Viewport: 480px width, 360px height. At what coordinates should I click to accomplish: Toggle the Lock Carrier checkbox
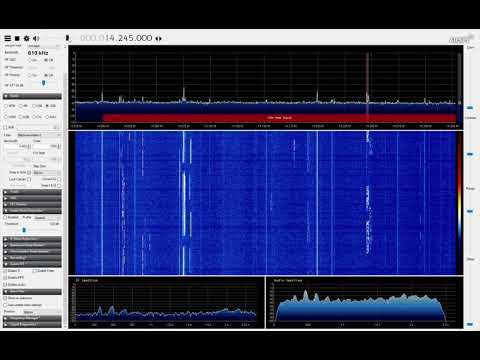[x=29, y=179]
